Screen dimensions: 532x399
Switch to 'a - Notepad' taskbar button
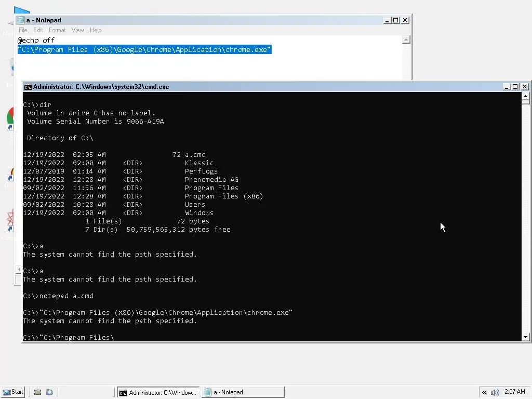(243, 393)
